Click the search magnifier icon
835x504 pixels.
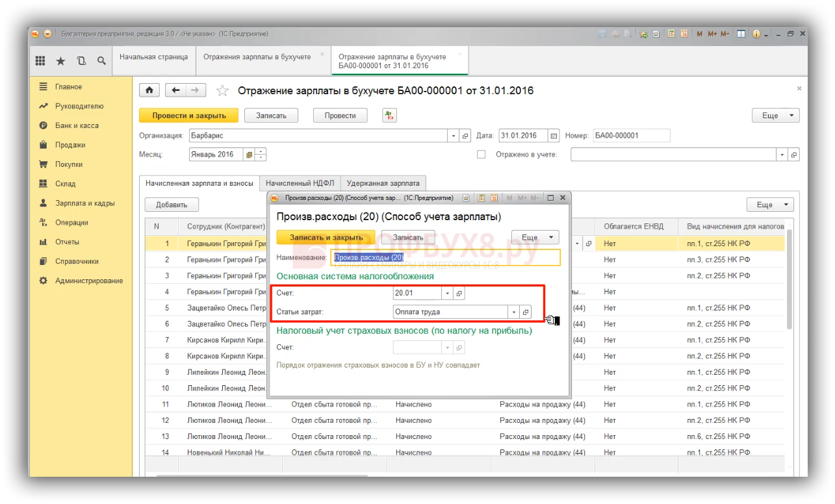click(x=101, y=61)
